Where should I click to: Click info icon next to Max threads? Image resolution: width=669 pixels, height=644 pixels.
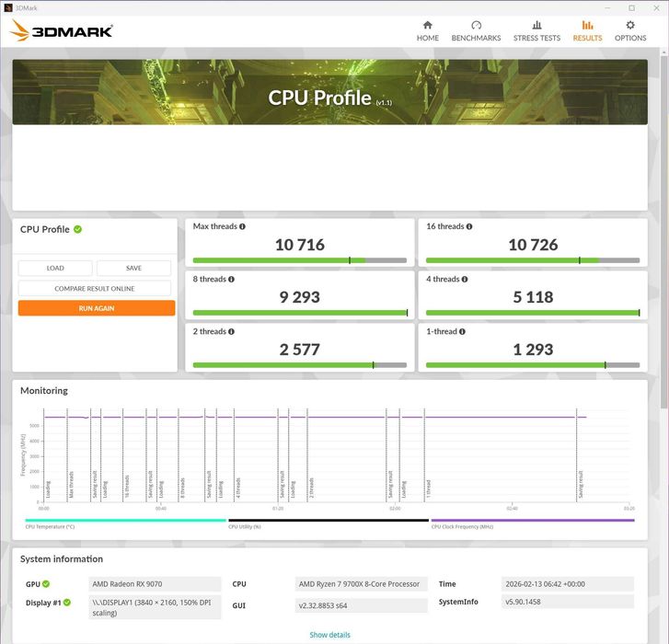(x=242, y=226)
